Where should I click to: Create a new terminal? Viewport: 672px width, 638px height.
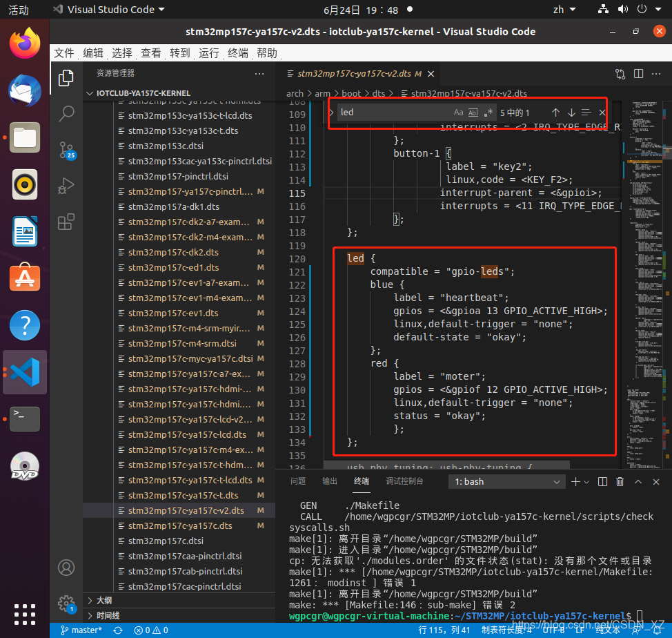pos(575,481)
